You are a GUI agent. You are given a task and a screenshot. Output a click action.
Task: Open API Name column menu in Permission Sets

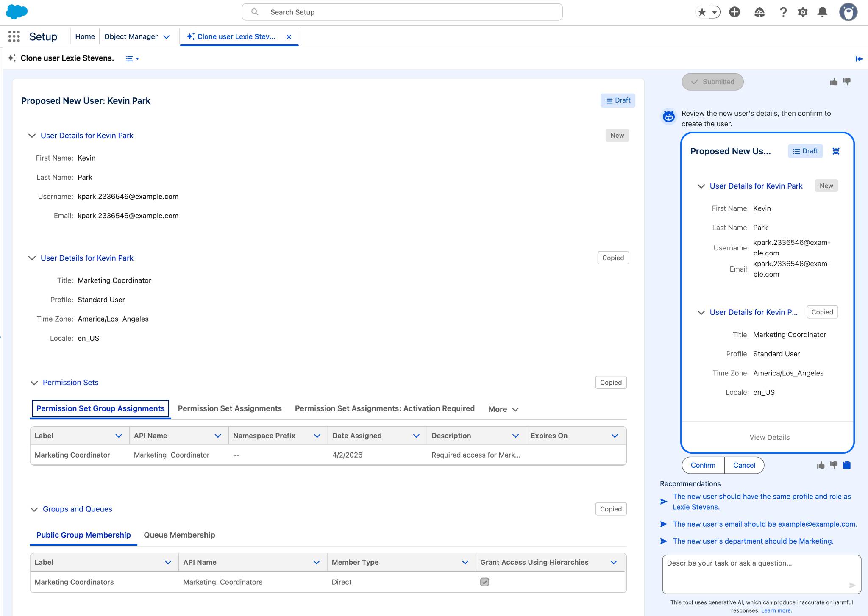point(218,436)
